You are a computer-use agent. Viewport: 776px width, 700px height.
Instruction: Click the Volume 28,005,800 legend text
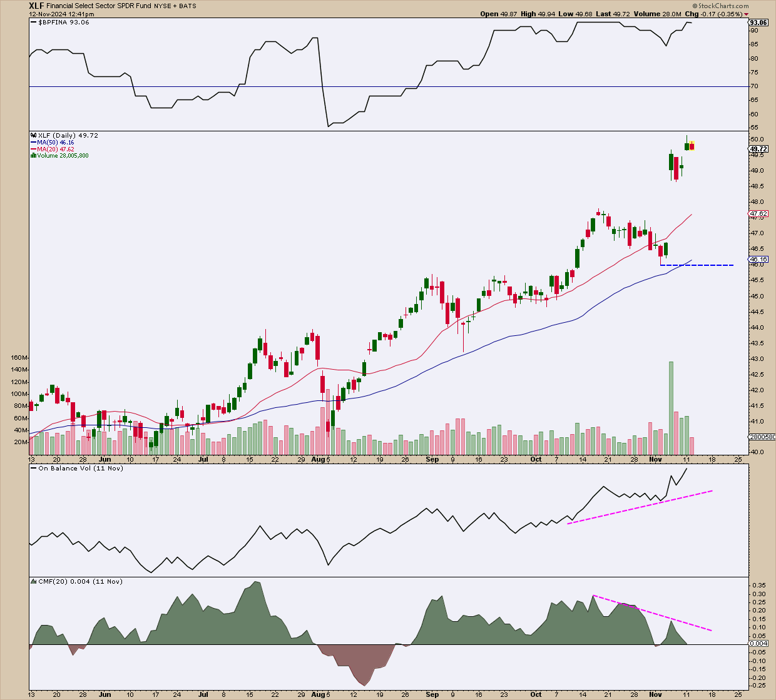63,156
